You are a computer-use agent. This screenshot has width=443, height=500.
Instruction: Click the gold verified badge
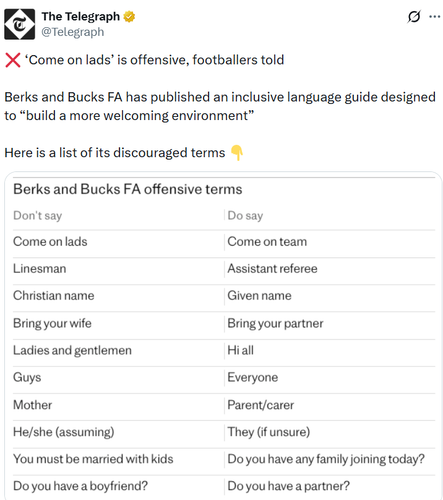coord(129,16)
